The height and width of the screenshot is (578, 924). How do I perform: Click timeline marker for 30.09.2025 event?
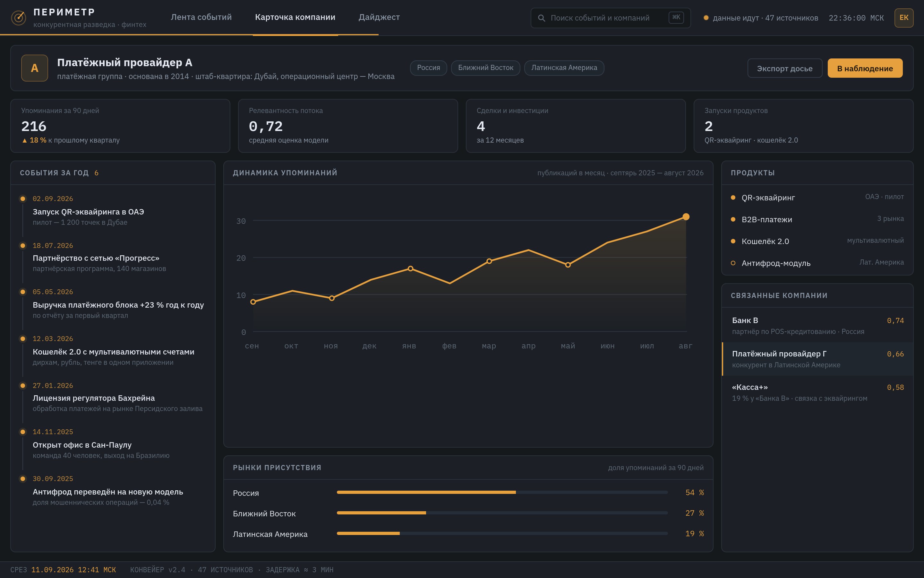(23, 479)
